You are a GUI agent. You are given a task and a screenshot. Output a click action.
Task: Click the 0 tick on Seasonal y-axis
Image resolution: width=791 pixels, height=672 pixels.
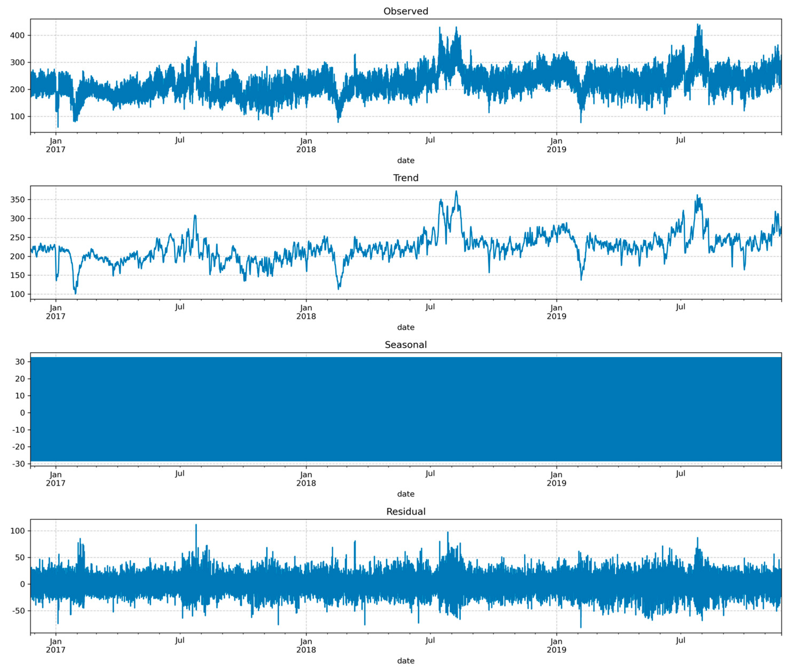[23, 413]
